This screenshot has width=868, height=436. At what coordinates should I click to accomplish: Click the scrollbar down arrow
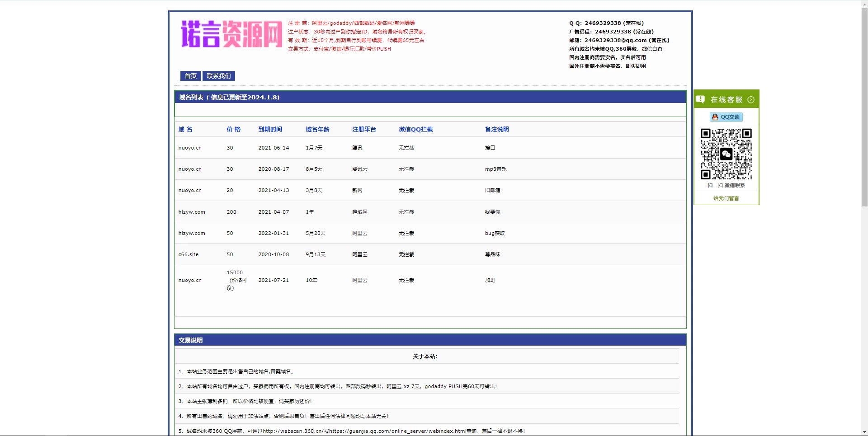[864, 432]
